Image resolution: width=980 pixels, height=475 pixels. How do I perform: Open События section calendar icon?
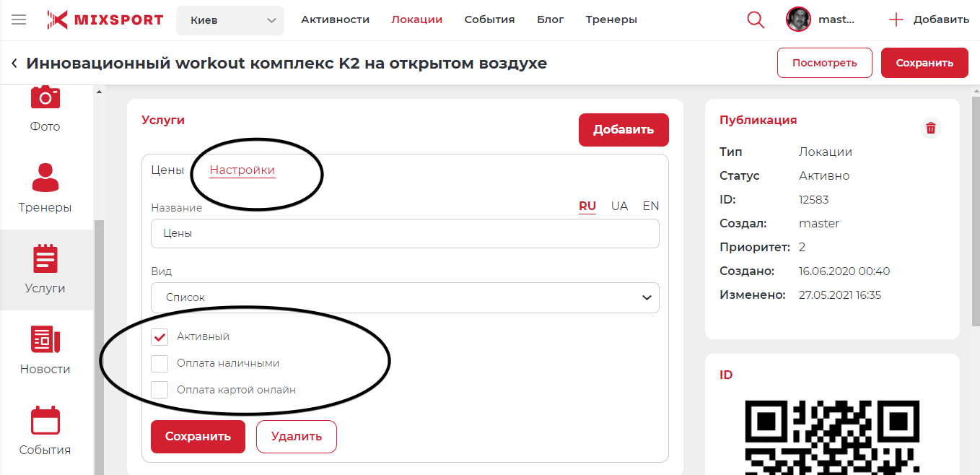click(45, 420)
